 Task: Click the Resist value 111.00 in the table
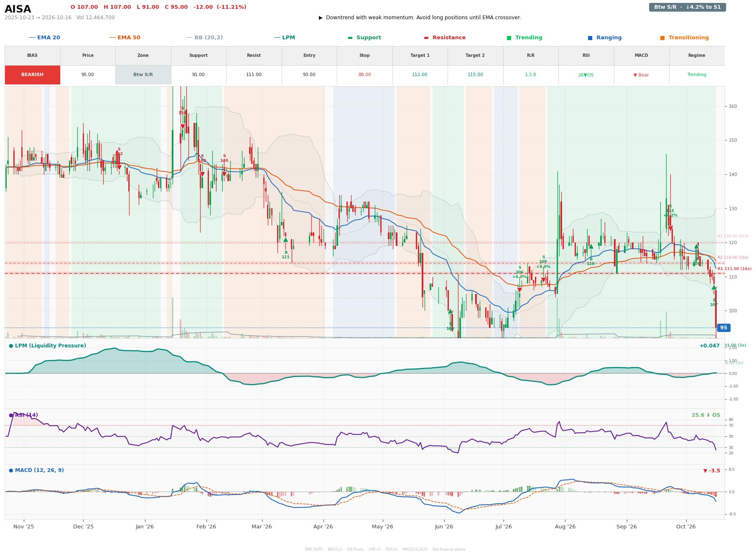[x=254, y=75]
